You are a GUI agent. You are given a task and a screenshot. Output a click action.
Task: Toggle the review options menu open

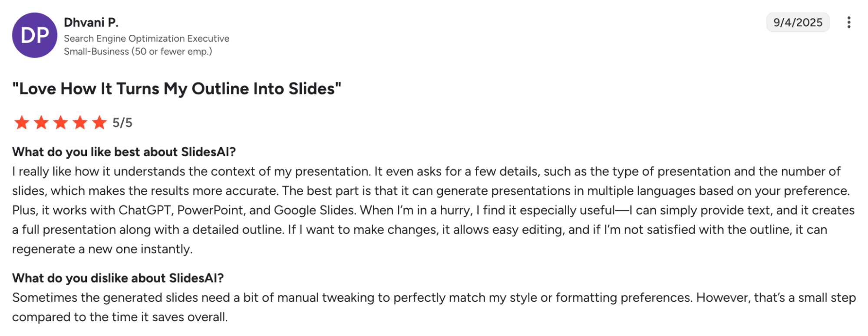848,22
